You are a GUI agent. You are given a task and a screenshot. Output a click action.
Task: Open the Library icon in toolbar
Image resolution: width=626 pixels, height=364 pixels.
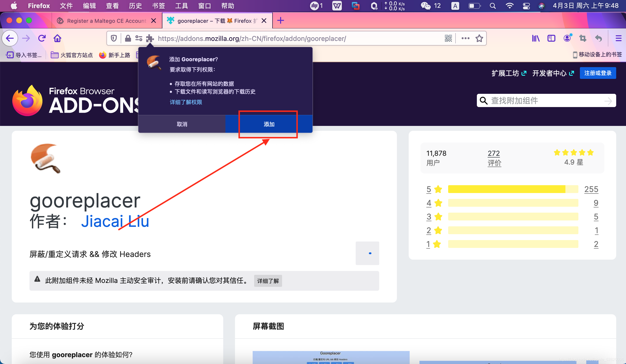pyautogui.click(x=535, y=38)
